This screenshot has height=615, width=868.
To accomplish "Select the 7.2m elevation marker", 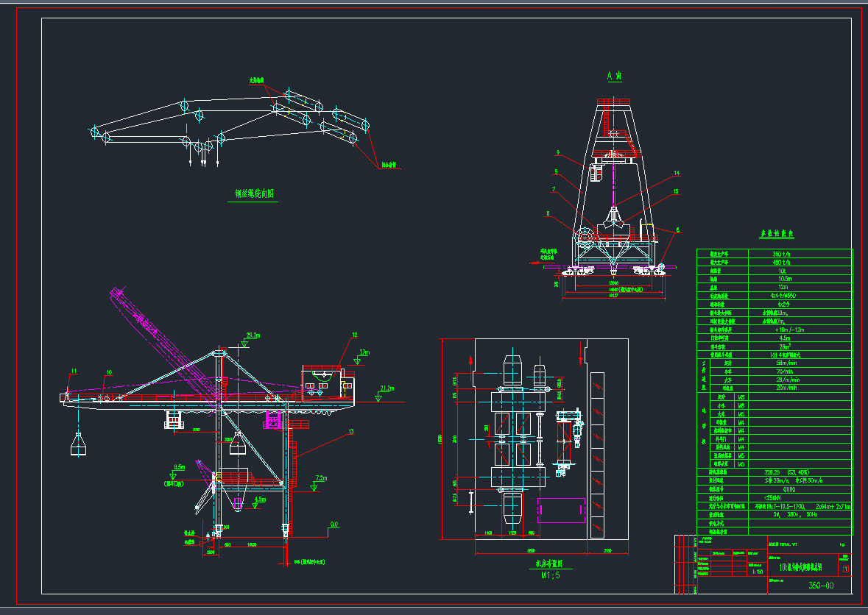I will click(320, 478).
